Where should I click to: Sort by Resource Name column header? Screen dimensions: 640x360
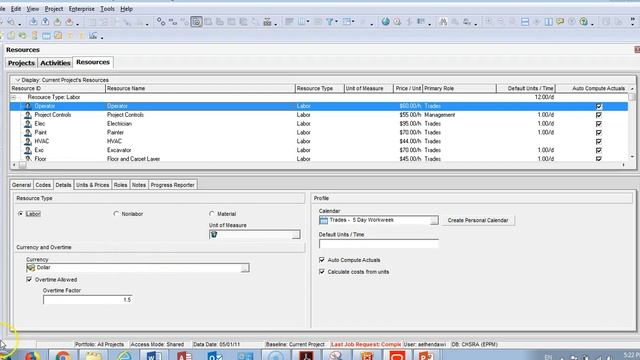pyautogui.click(x=200, y=89)
